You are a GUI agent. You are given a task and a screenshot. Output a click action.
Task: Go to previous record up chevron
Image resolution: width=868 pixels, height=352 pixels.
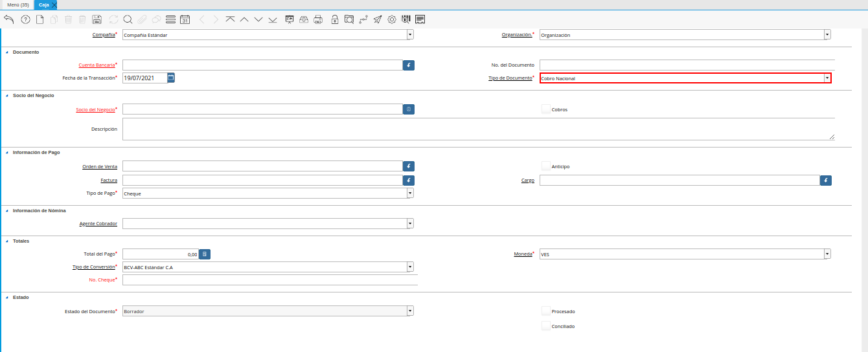click(x=244, y=19)
